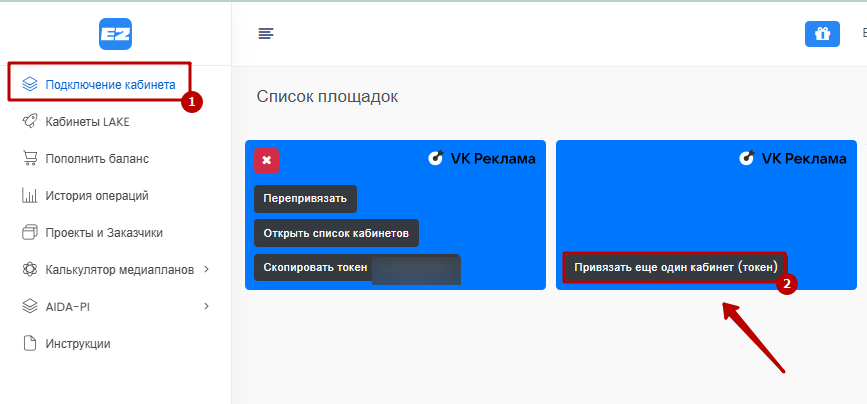The image size is (867, 404).
Task: Remove cabinet with red X button
Action: tap(267, 161)
